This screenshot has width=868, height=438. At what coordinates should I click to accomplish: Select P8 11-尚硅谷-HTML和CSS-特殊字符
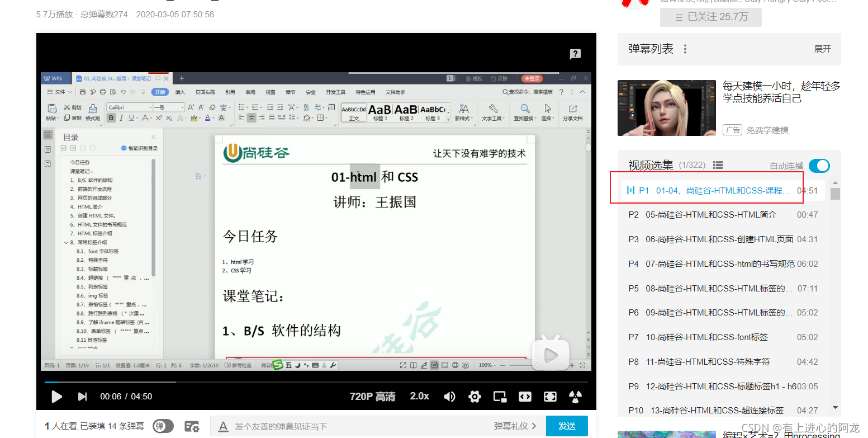[722, 362]
